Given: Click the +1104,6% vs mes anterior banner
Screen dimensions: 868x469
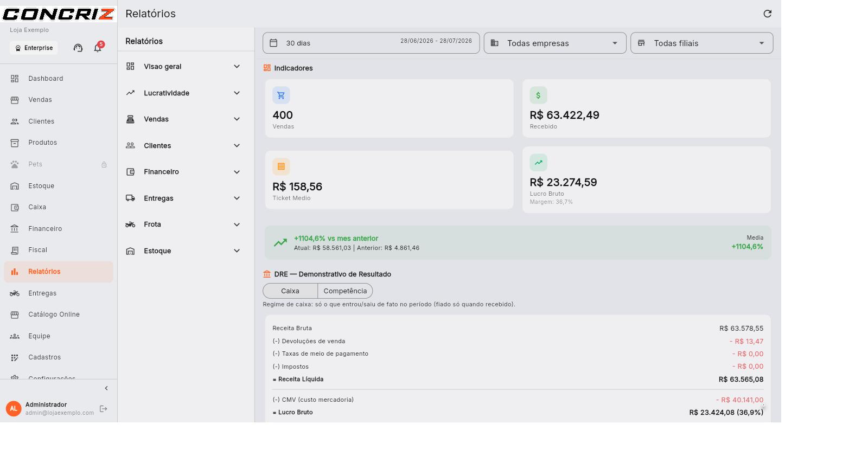Looking at the screenshot, I should [518, 242].
